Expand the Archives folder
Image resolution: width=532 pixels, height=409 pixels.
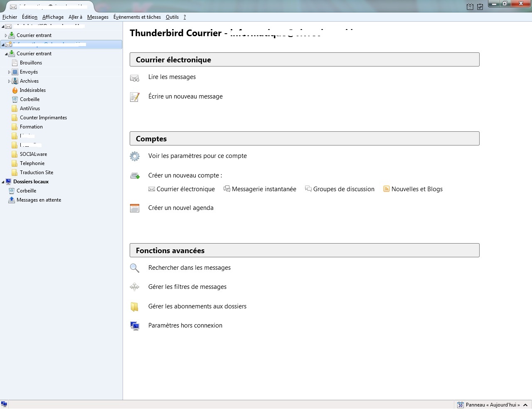pyautogui.click(x=9, y=81)
